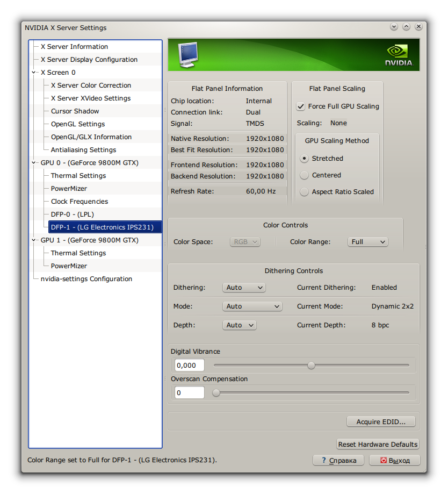Click the Overscan Compensation value field
The height and width of the screenshot is (494, 448).
(x=189, y=393)
